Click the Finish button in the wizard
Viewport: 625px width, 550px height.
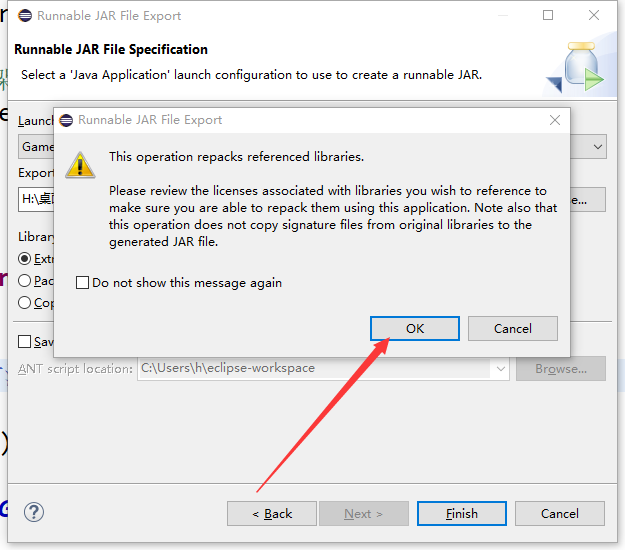462,513
